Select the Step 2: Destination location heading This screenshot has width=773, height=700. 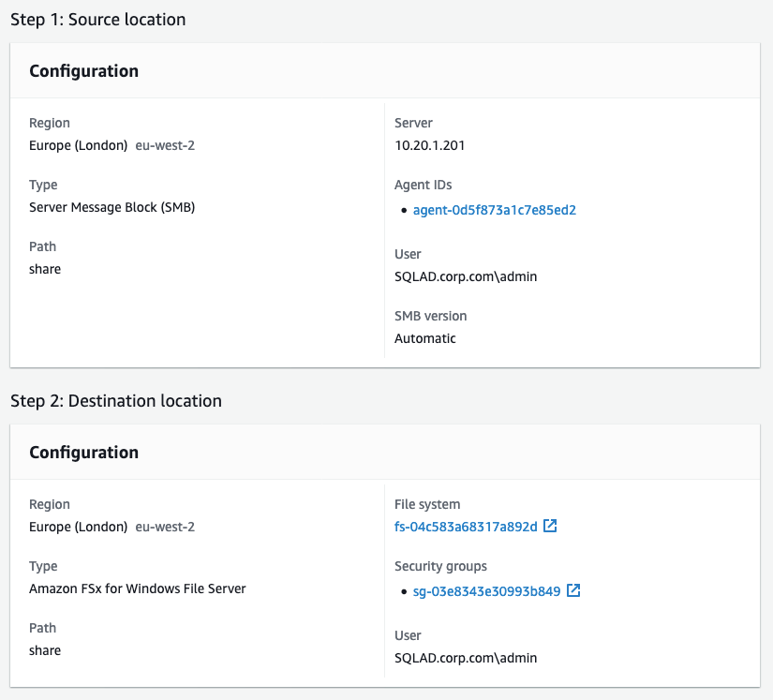click(115, 400)
